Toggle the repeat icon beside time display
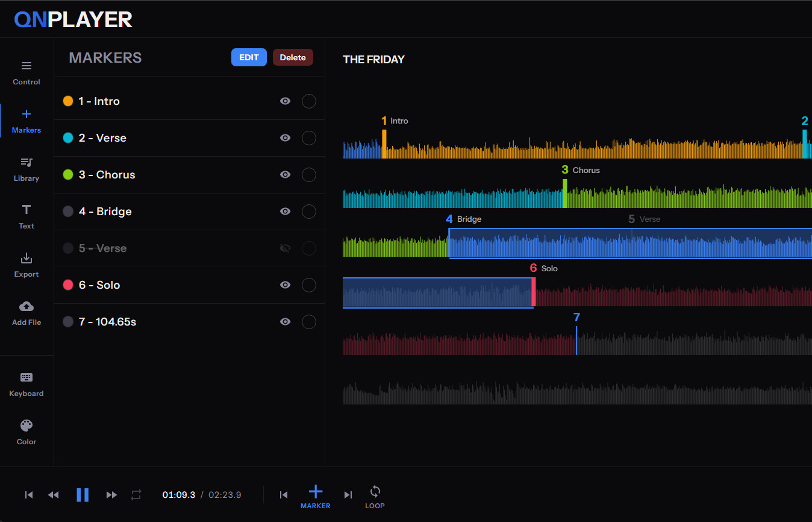This screenshot has width=812, height=522. coord(136,495)
